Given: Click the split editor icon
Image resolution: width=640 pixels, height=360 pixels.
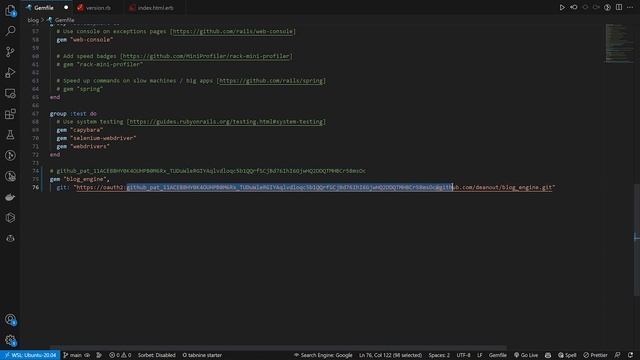Looking at the screenshot, I should coord(619,7).
